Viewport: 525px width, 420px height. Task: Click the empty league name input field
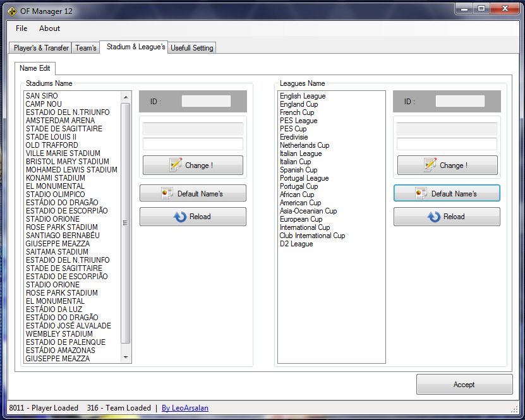(x=447, y=144)
